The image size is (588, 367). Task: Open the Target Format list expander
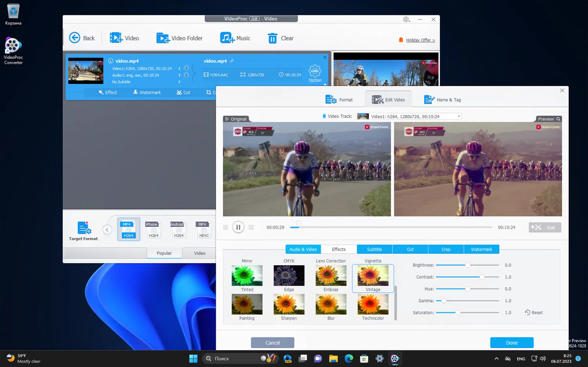(x=107, y=230)
